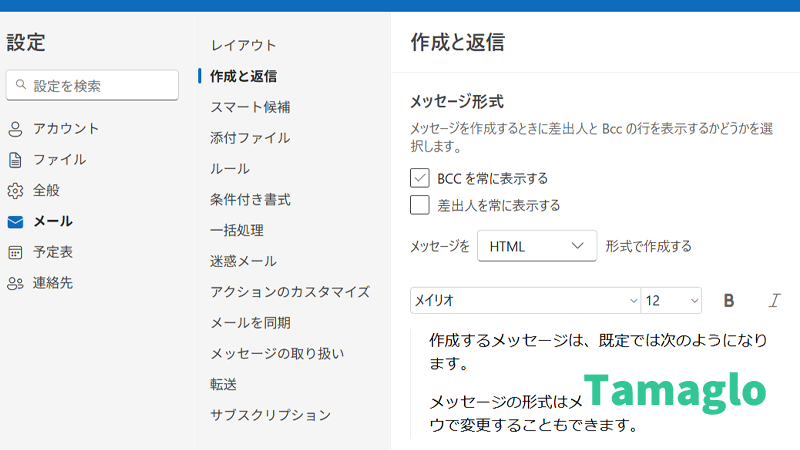This screenshot has height=450, width=800.
Task: Toggle bold formatting button
Action: 729,300
